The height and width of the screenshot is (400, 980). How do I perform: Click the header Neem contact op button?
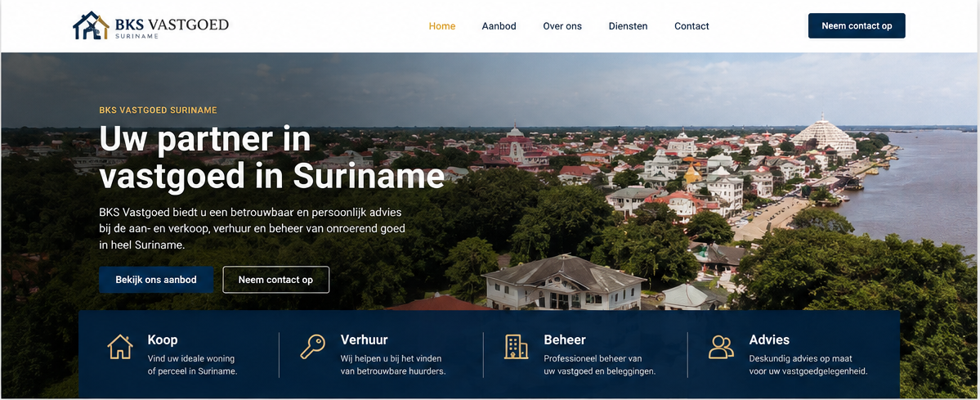857,25
